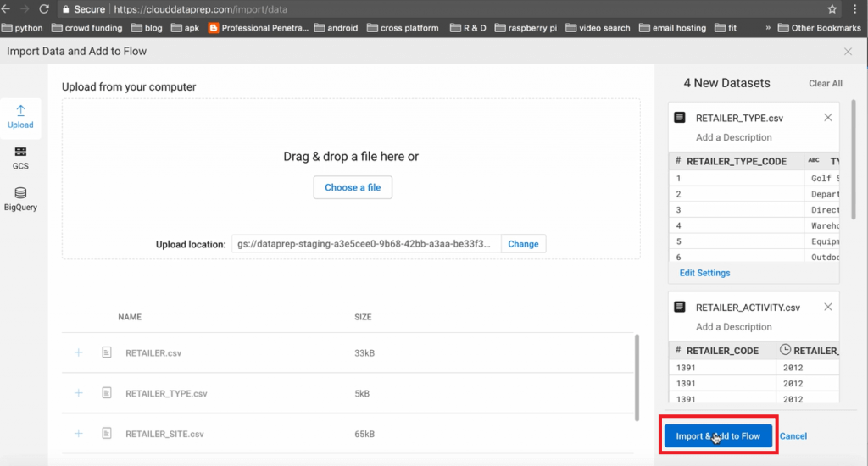This screenshot has height=466, width=868.
Task: Remove RETAILER_TYPE.csv dataset with X icon
Action: click(828, 118)
